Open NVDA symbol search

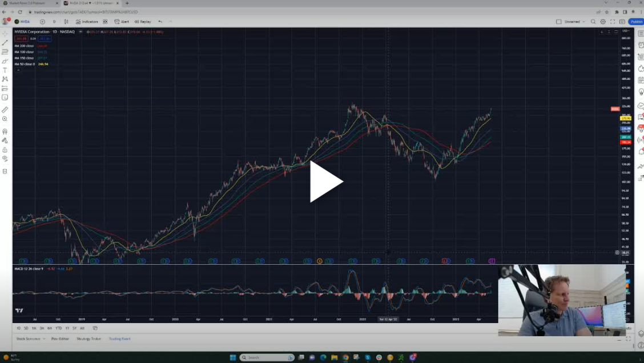[x=22, y=22]
